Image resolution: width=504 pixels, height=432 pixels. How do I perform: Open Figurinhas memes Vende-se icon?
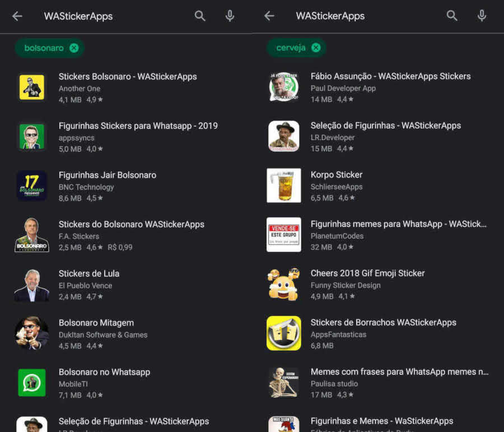tap(284, 235)
